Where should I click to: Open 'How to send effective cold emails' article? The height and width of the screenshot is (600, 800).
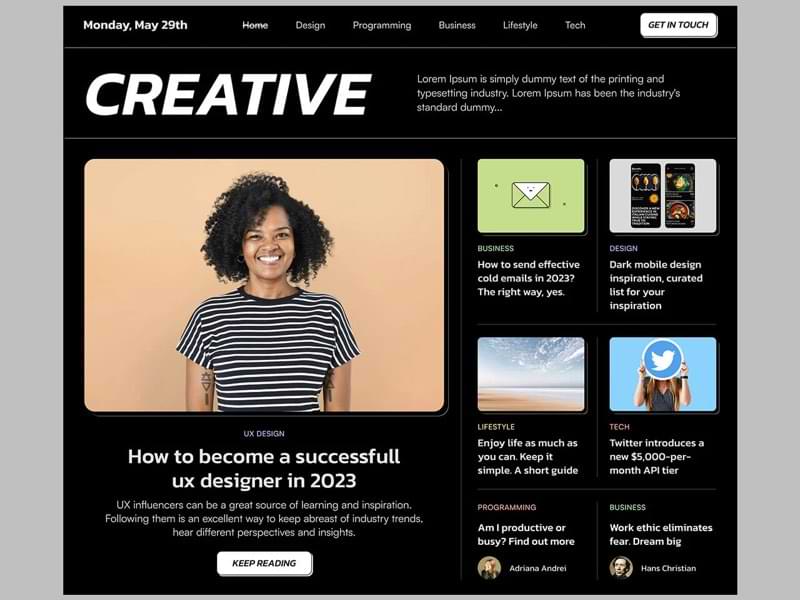click(529, 278)
